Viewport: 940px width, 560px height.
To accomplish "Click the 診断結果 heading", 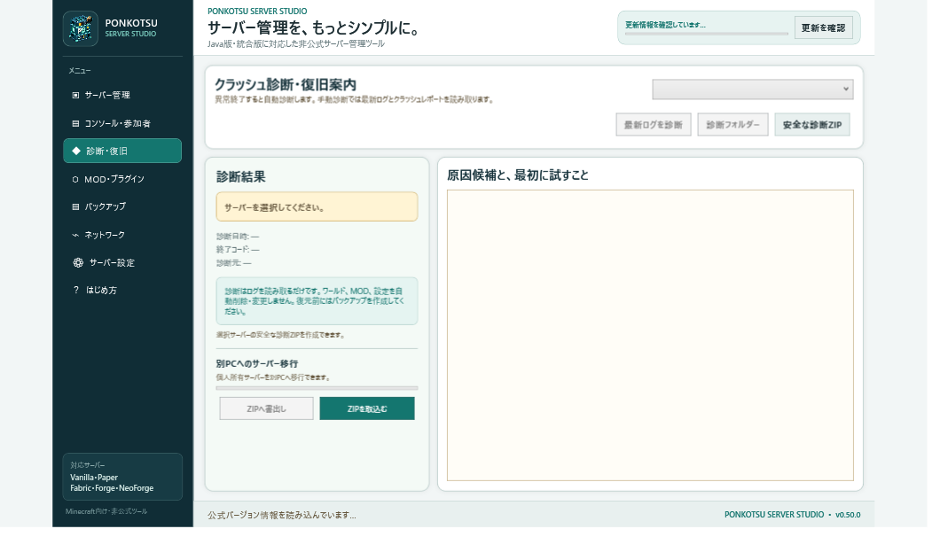I will click(240, 176).
